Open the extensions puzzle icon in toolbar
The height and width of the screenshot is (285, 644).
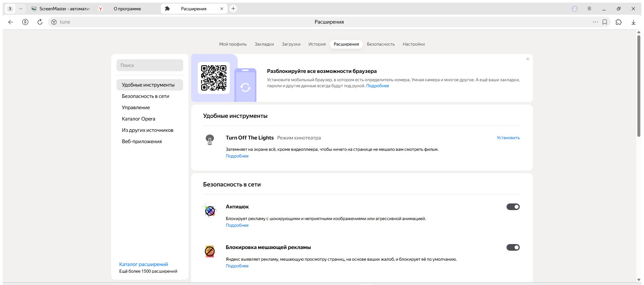click(619, 22)
